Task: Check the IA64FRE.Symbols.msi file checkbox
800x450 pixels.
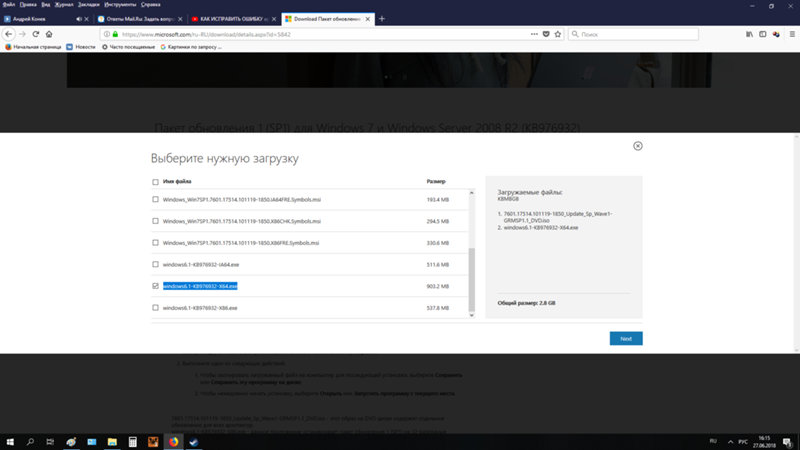Action: [x=155, y=199]
